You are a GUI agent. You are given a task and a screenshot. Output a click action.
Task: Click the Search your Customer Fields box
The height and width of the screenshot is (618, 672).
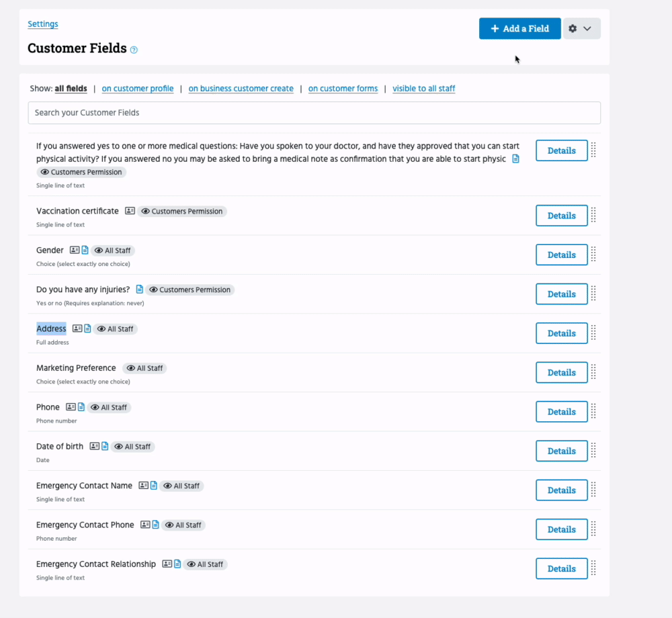coord(314,113)
